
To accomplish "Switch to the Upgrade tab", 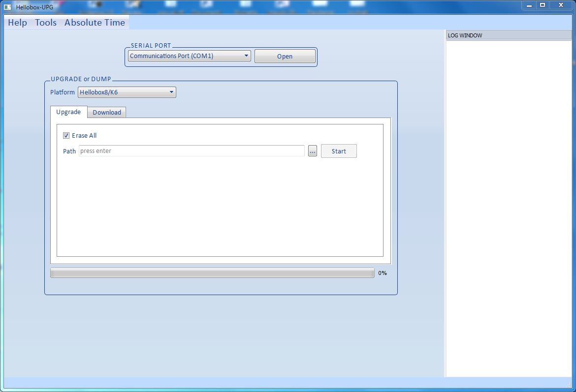I will pyautogui.click(x=68, y=112).
